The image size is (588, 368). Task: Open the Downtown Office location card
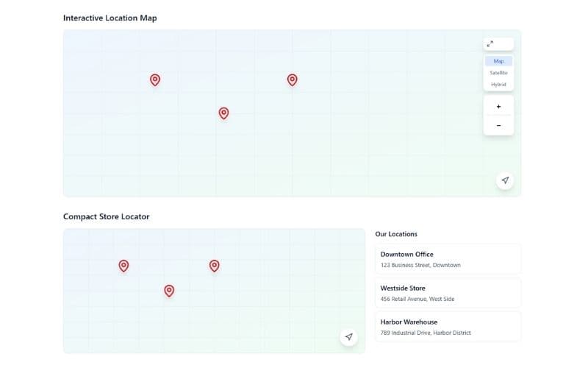(x=448, y=259)
